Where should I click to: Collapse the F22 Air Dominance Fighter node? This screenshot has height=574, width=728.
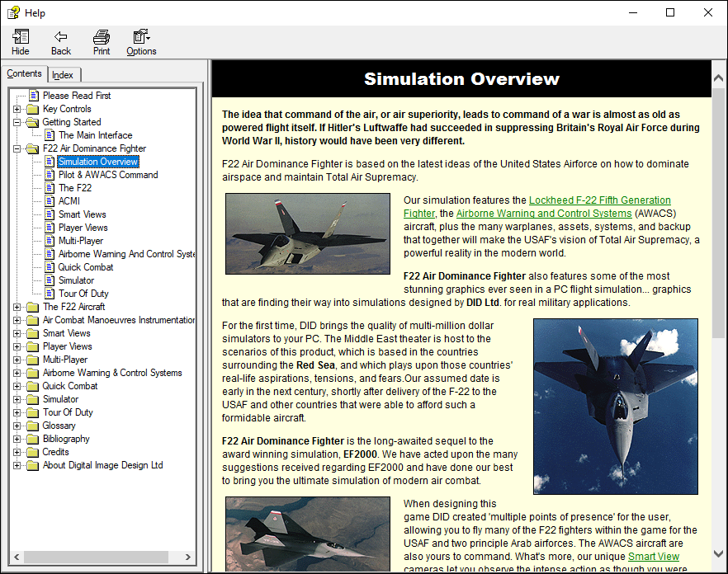[17, 149]
